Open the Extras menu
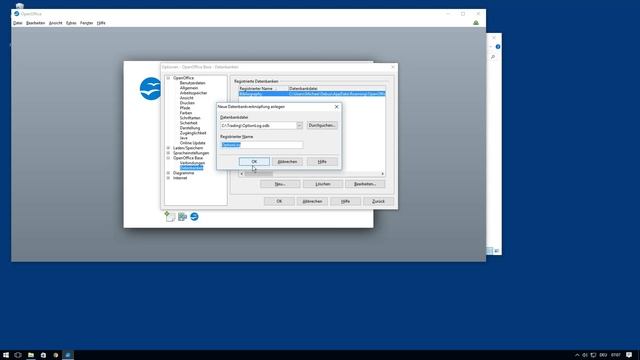The height and width of the screenshot is (360, 640). pyautogui.click(x=71, y=23)
